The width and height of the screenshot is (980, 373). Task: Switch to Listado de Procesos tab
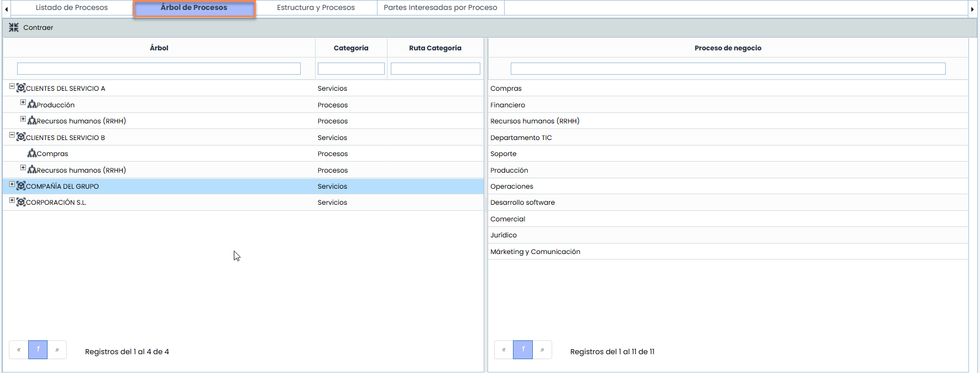[72, 8]
